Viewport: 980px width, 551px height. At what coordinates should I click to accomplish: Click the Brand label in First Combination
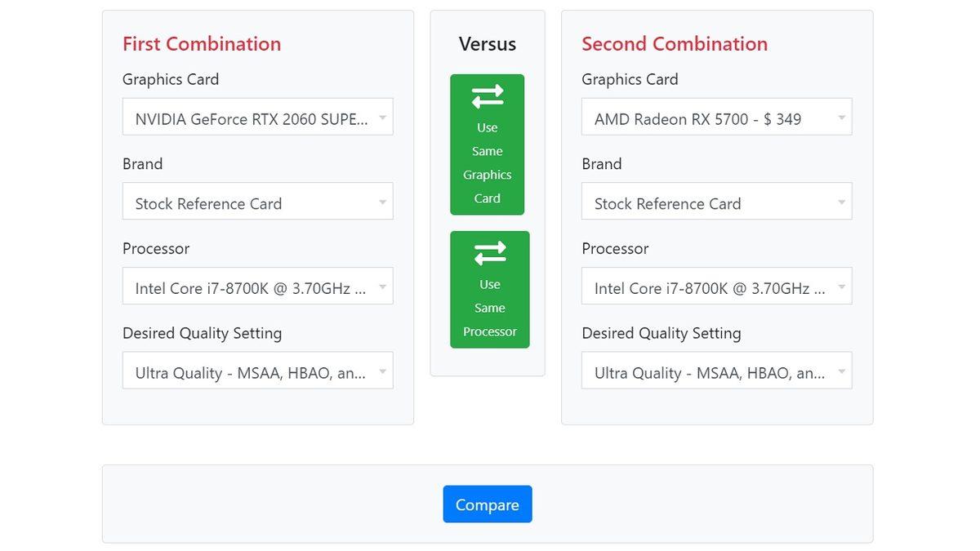click(x=143, y=164)
